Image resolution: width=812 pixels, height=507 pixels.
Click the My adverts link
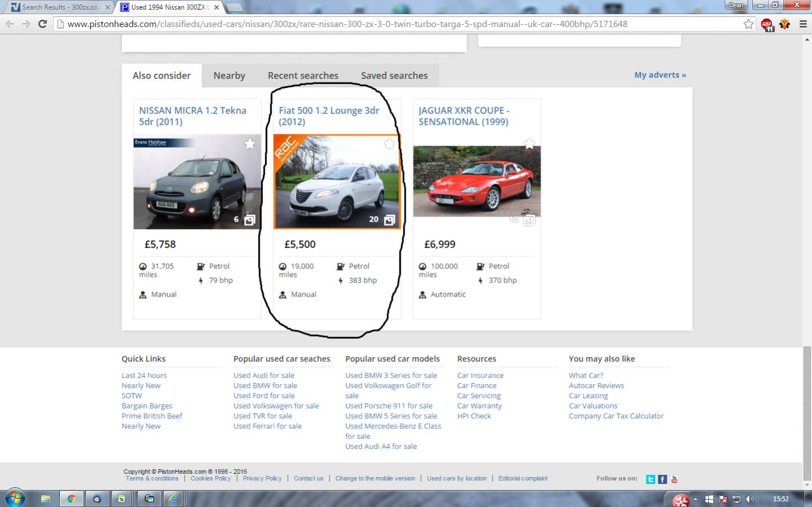660,75
